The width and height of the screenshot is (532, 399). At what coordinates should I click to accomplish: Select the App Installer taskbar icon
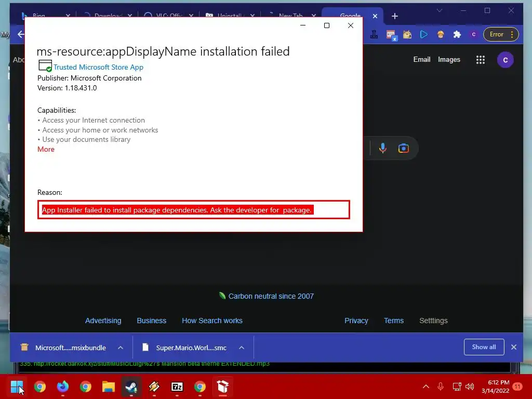coord(222,387)
